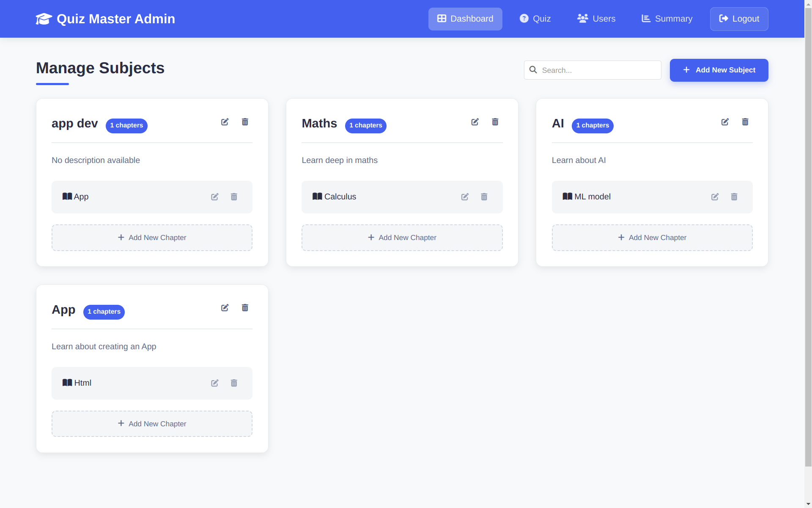Delete the App subject card
The height and width of the screenshot is (508, 812).
tap(245, 308)
